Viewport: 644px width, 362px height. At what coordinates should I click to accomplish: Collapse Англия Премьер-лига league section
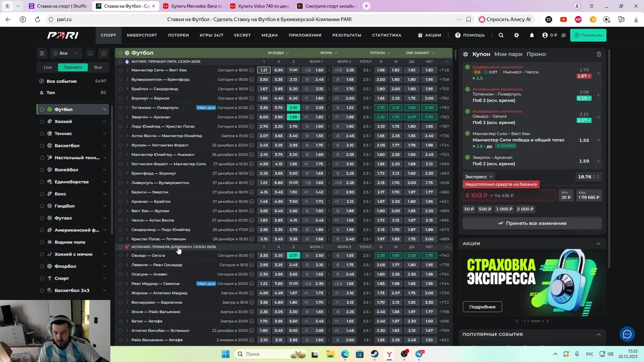pyautogui.click(x=447, y=61)
